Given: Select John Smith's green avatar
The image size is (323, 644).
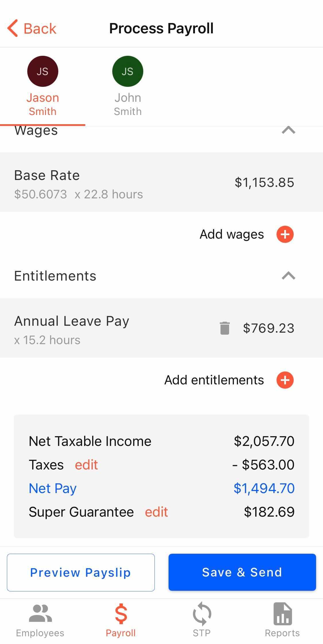Looking at the screenshot, I should [128, 71].
